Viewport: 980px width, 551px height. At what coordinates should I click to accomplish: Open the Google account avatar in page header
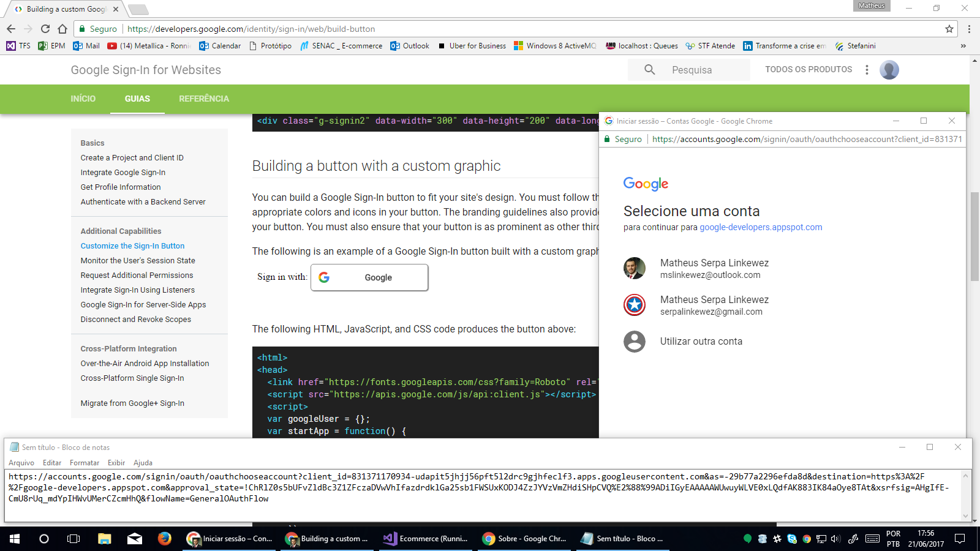889,70
